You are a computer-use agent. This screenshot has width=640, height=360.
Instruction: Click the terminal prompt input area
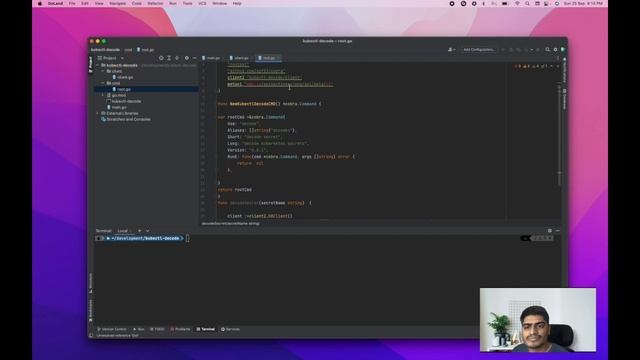[187, 238]
